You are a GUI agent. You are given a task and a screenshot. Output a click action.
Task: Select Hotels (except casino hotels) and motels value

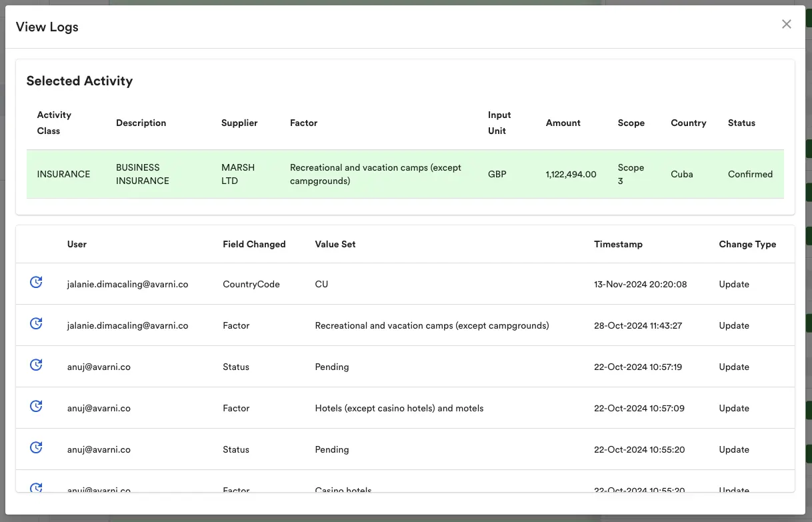coord(399,408)
